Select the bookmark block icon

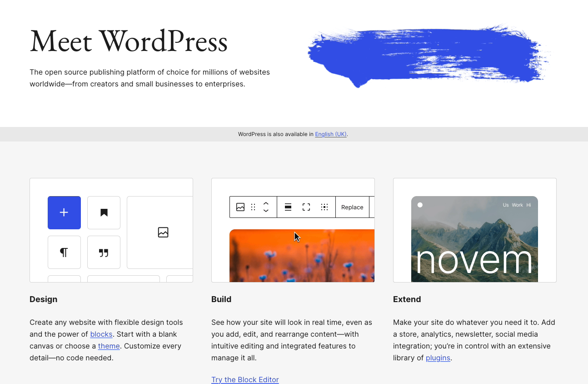(104, 212)
